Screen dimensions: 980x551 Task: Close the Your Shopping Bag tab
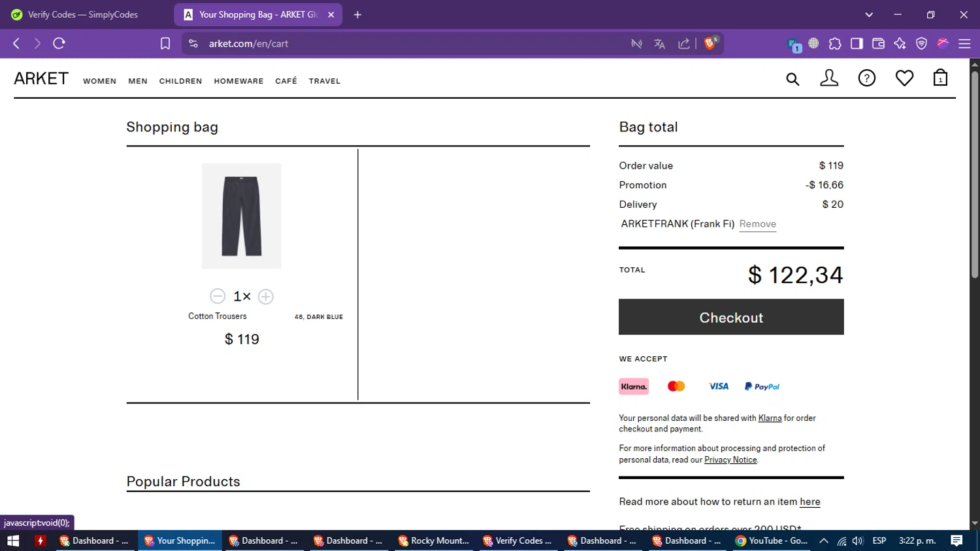pyautogui.click(x=331, y=14)
